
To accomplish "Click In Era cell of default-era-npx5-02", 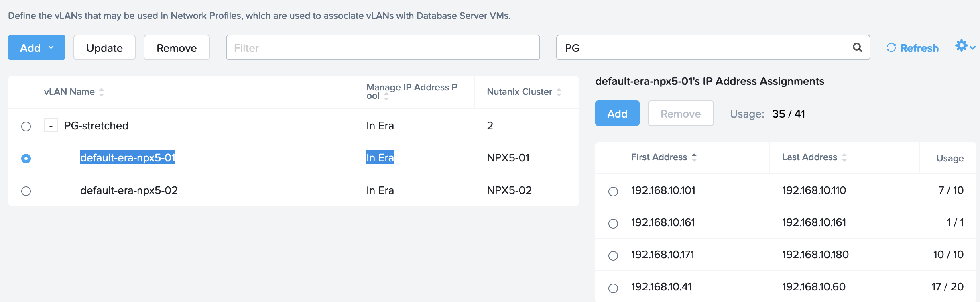I will [380, 190].
